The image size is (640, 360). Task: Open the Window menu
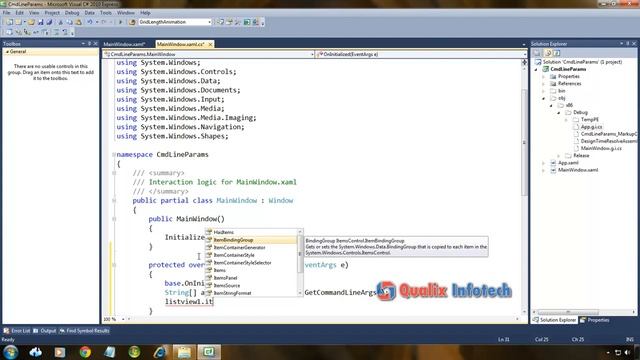pyautogui.click(x=126, y=13)
